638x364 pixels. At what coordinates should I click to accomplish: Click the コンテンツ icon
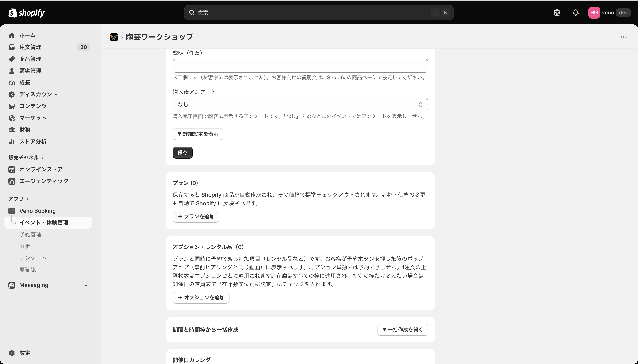(x=12, y=106)
